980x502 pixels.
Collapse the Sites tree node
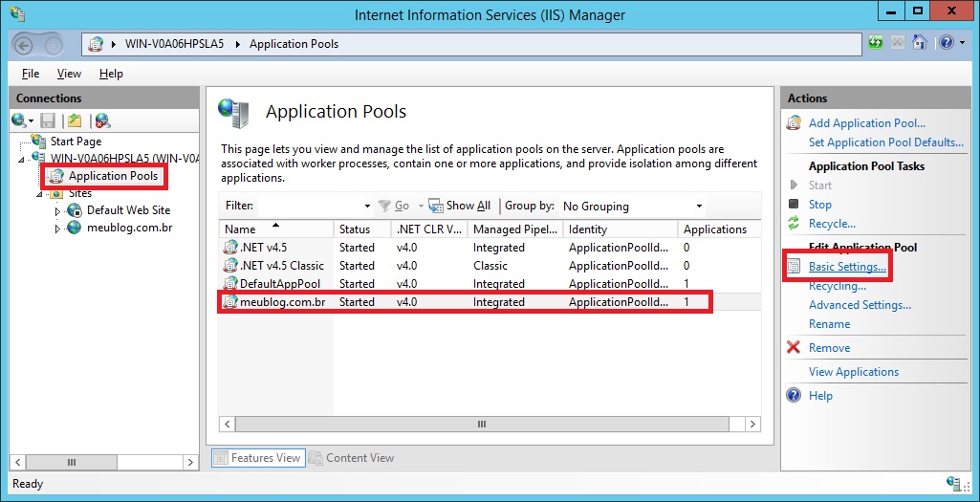[40, 194]
